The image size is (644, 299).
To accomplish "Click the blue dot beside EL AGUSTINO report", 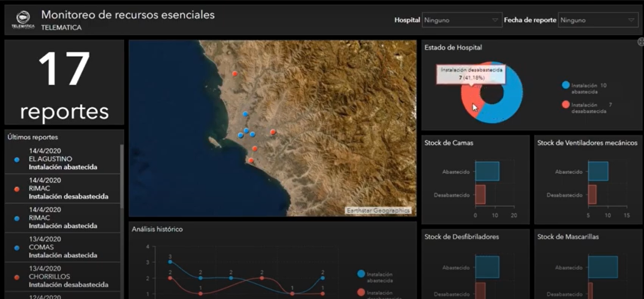I will [17, 159].
